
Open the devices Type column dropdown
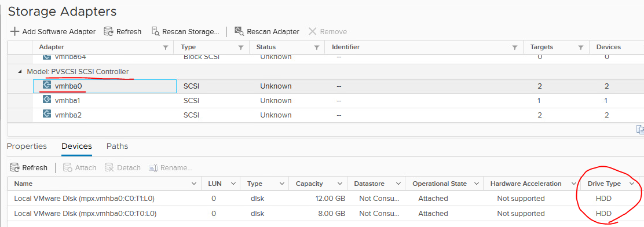point(281,184)
